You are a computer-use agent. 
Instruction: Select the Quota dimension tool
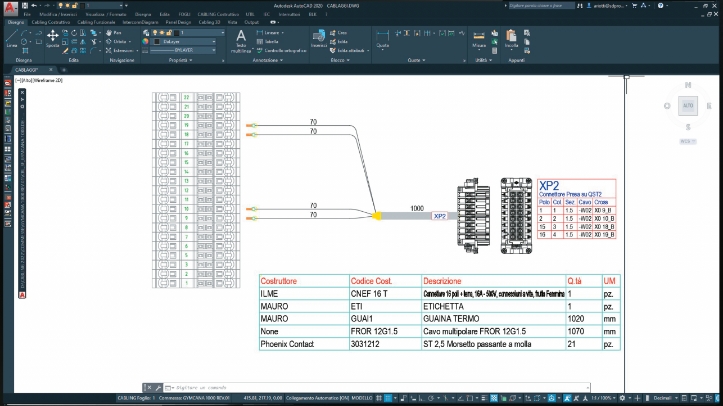click(x=383, y=39)
